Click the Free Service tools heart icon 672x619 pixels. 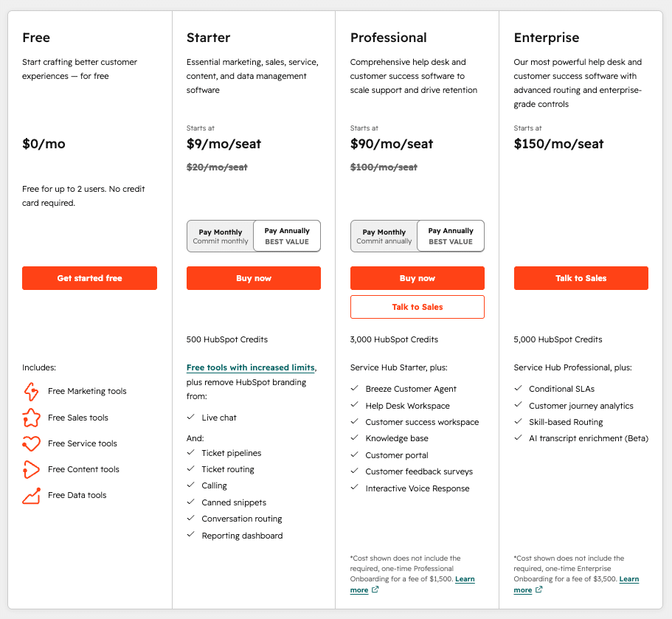[32, 443]
